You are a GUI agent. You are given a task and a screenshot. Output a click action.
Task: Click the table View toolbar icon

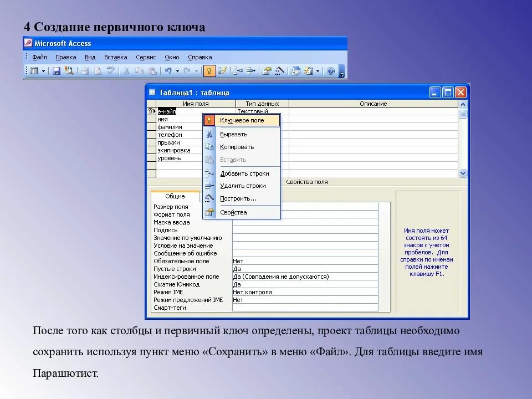coord(34,71)
